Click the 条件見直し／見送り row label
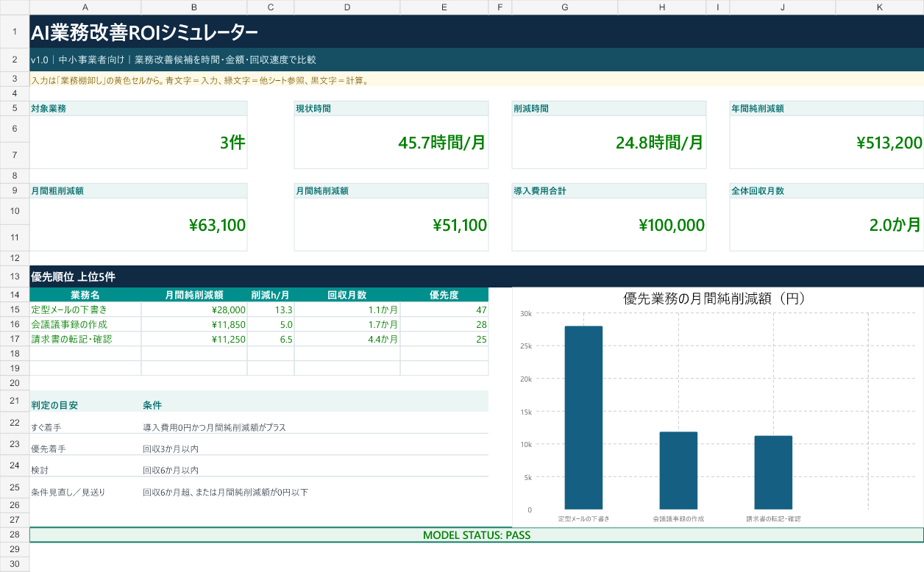Screen dimensions: 924x572 pos(85,487)
